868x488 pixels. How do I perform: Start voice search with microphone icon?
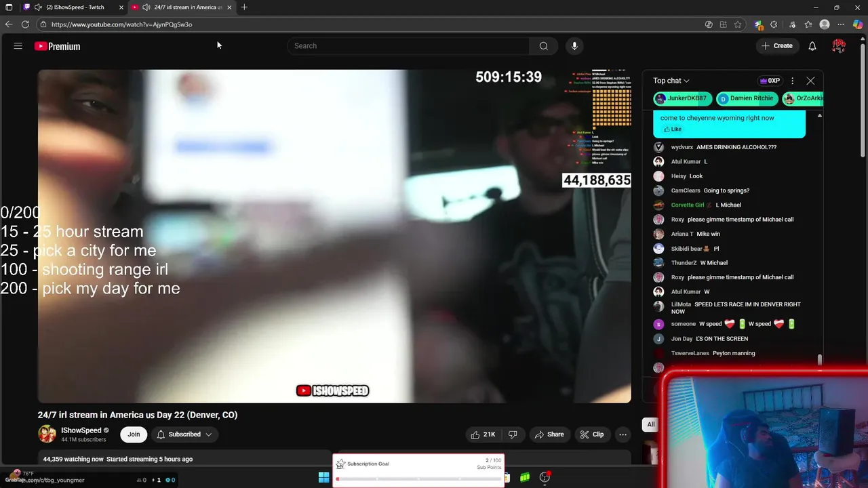(574, 46)
